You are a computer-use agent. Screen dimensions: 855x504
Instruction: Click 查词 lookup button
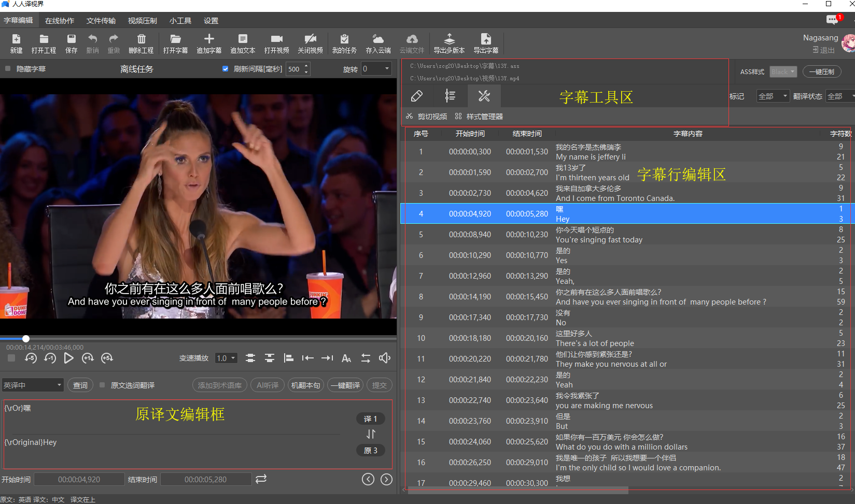(x=80, y=385)
